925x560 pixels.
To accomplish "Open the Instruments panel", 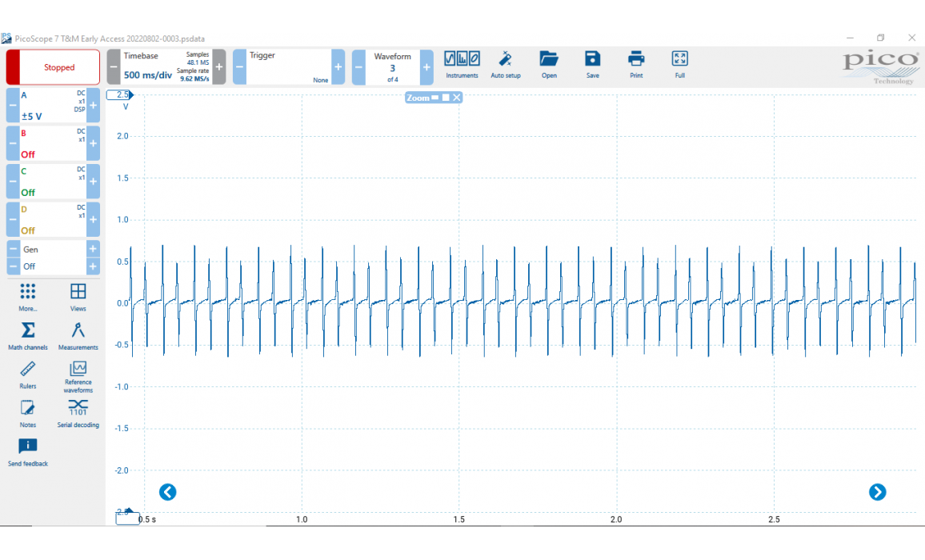I will (x=462, y=64).
